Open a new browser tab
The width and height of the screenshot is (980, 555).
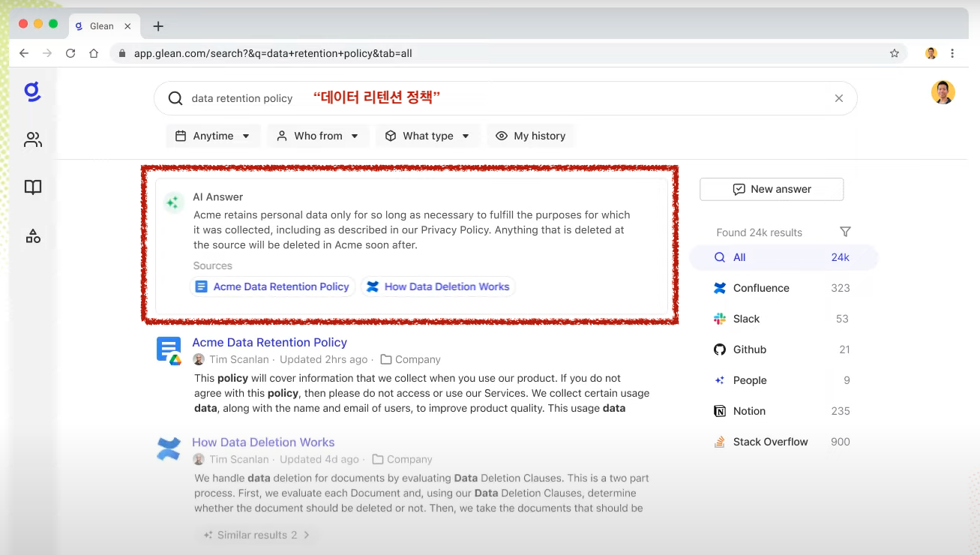[158, 26]
